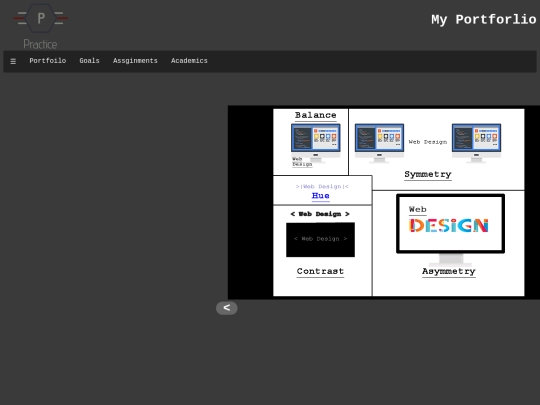Open the hamburger menu icon
The width and height of the screenshot is (540, 405).
[13, 61]
